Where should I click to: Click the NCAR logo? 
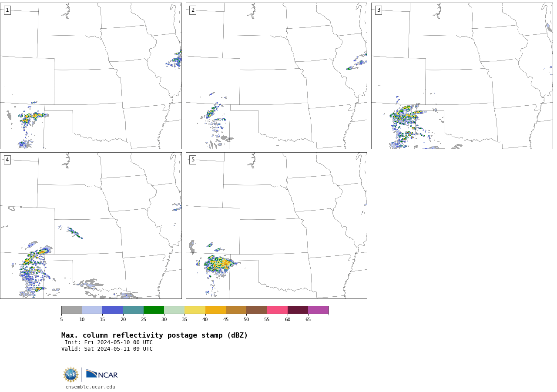coord(102,374)
